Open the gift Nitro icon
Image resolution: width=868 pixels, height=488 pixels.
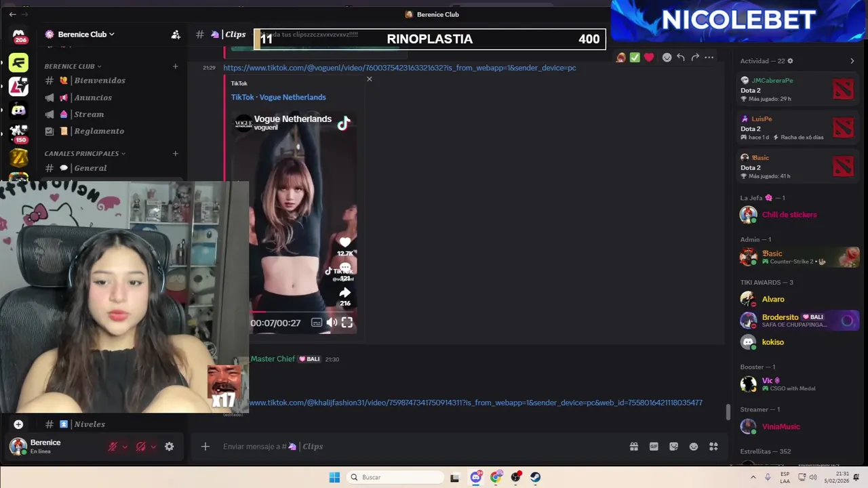tap(634, 447)
